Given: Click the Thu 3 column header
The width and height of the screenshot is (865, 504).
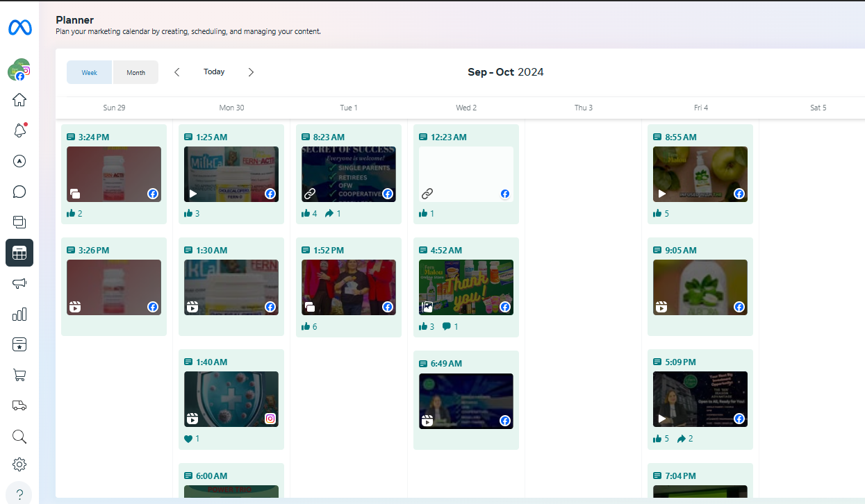Looking at the screenshot, I should point(584,108).
